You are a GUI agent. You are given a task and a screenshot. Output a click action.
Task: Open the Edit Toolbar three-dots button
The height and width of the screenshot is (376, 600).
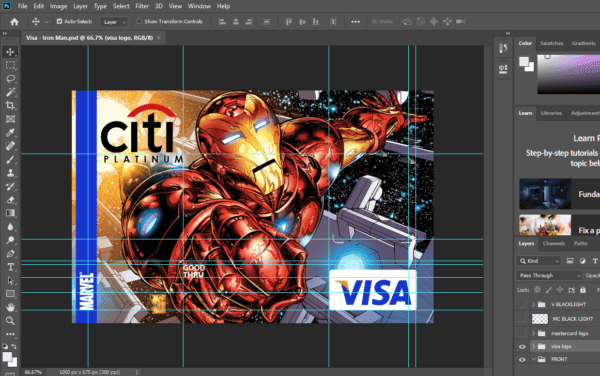[10, 334]
